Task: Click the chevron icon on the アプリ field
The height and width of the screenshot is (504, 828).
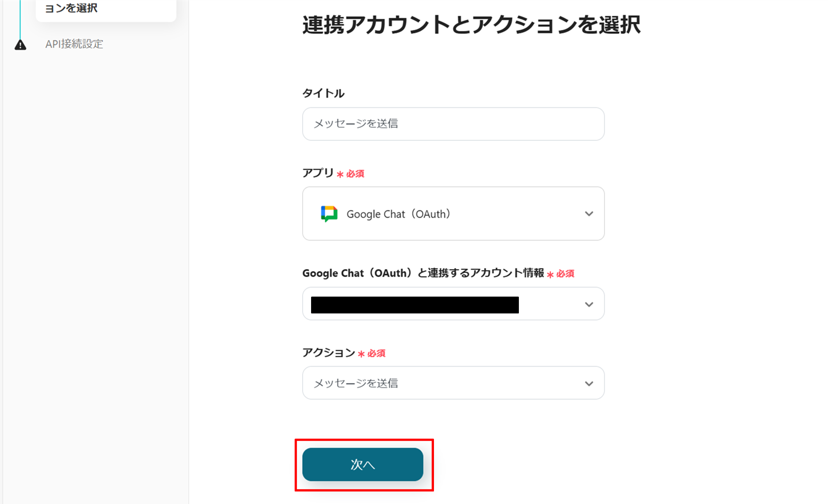Action: [589, 214]
